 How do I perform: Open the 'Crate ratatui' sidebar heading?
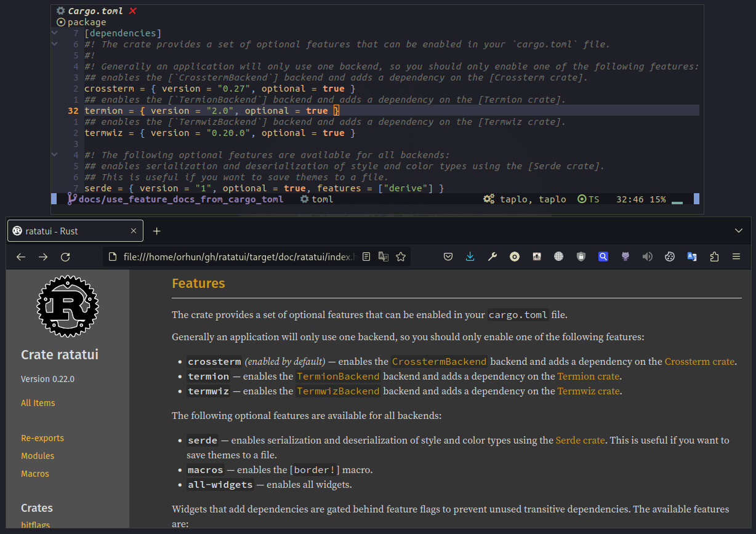[60, 355]
